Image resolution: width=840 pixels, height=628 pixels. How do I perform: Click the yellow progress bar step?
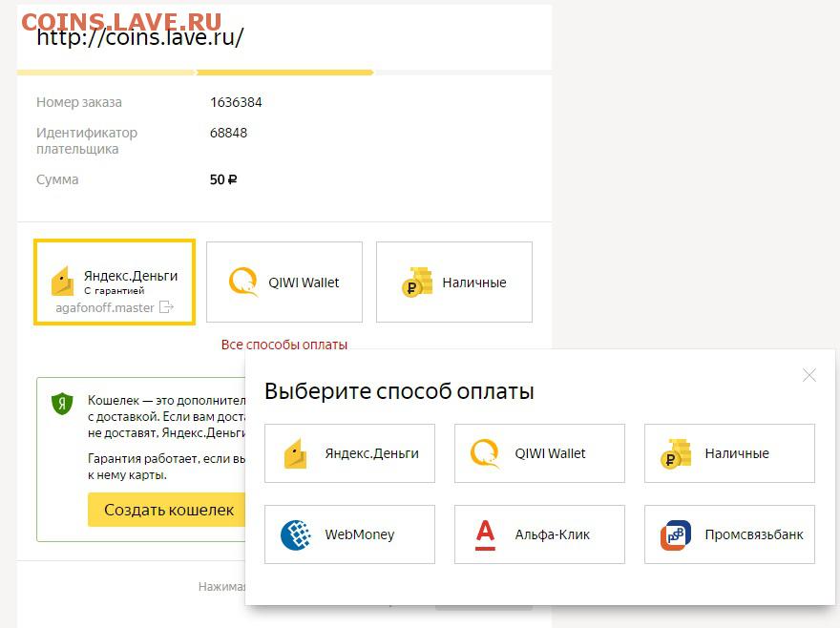click(284, 73)
